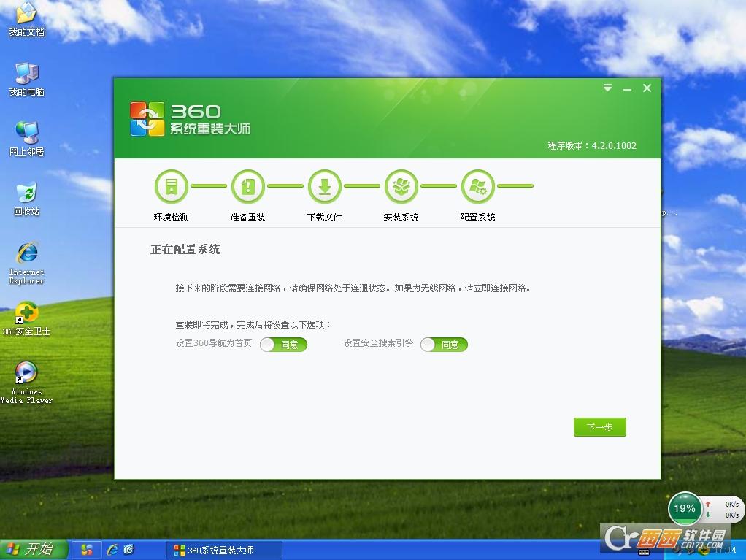Toggle 设置360导航为首页 switch
The image size is (746, 560).
coord(283,345)
